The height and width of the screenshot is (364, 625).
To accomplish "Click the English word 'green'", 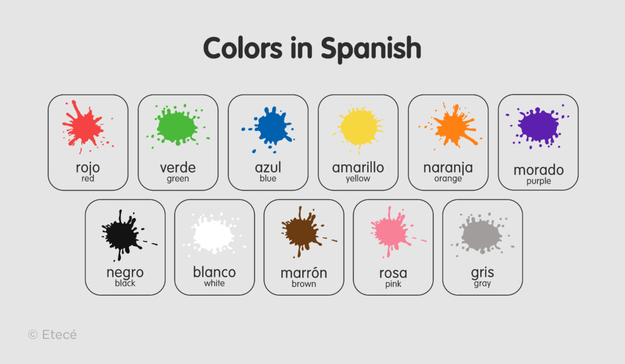I will coord(178,179).
